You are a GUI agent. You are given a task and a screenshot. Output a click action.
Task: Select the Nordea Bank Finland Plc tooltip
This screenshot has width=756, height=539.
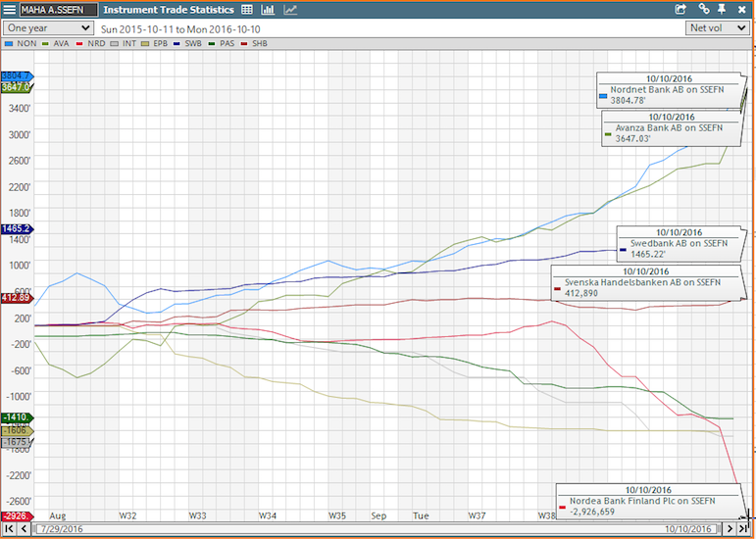648,502
